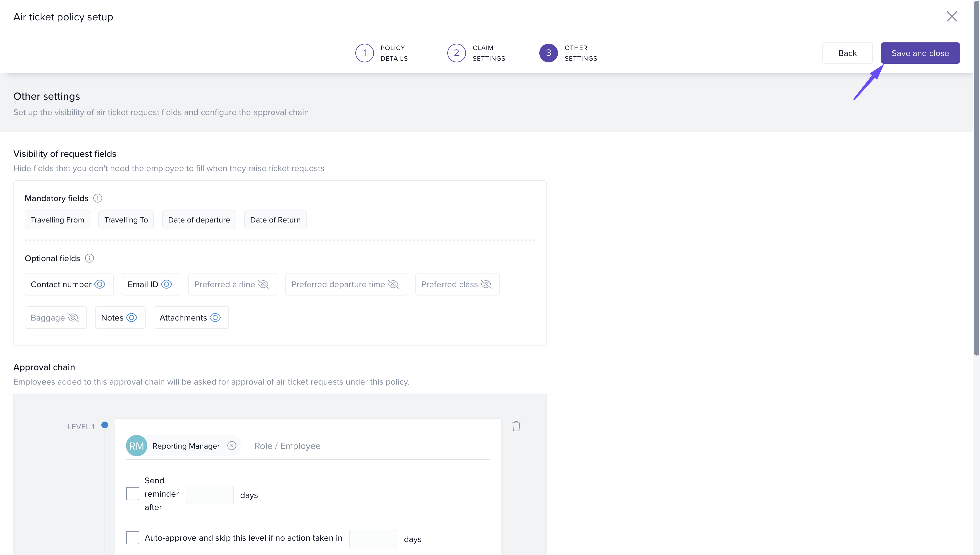Show the Preferred class field
The height and width of the screenshot is (555, 980).
[486, 285]
